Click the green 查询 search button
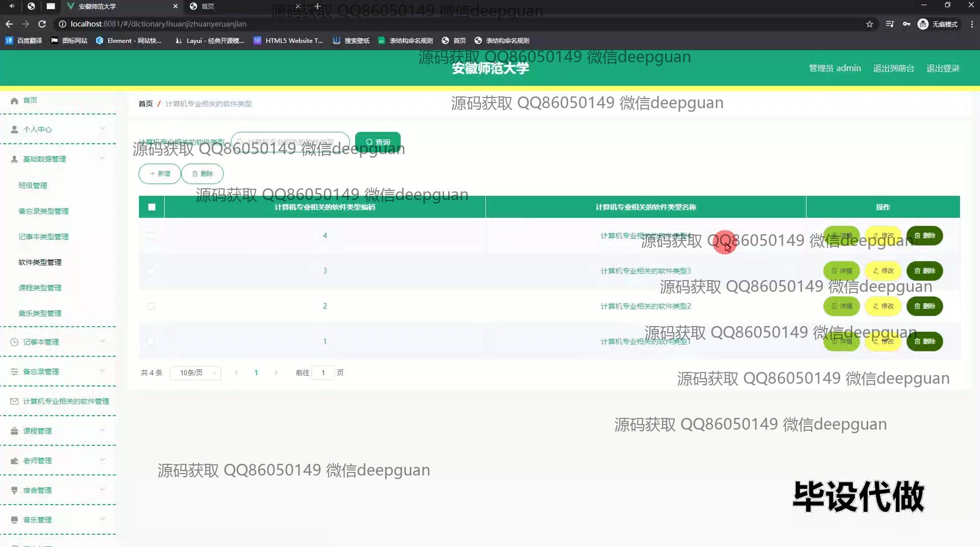The image size is (980, 547). (x=378, y=142)
